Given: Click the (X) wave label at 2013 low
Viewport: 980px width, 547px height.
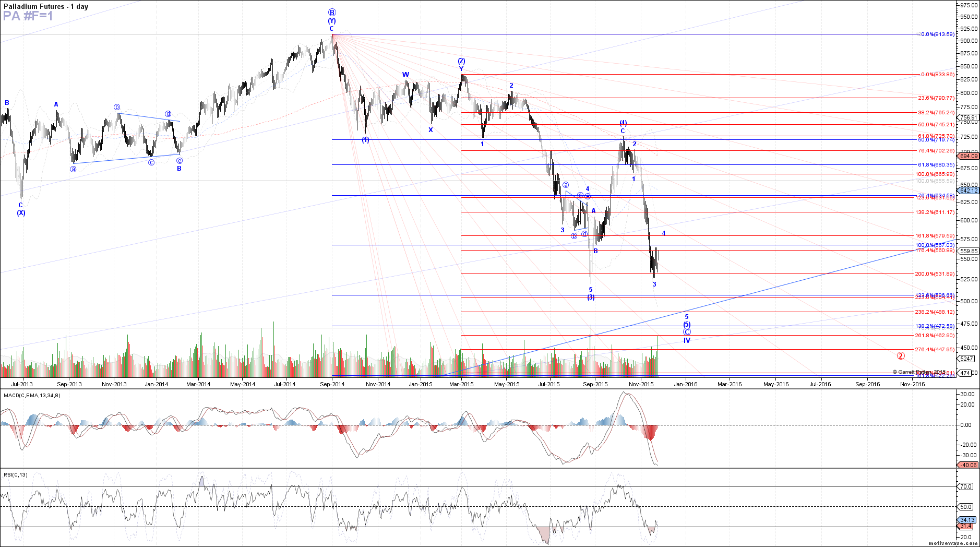Looking at the screenshot, I should 21,213.
